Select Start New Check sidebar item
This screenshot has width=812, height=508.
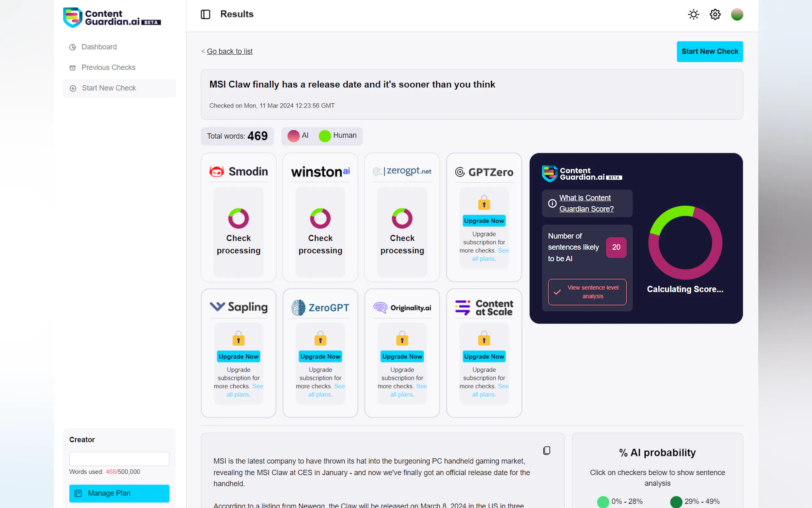click(x=109, y=88)
